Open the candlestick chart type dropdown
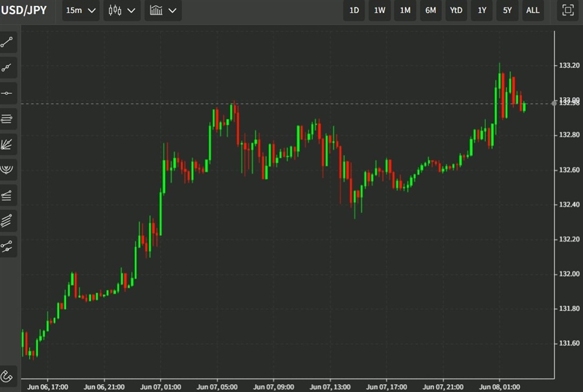 (122, 10)
